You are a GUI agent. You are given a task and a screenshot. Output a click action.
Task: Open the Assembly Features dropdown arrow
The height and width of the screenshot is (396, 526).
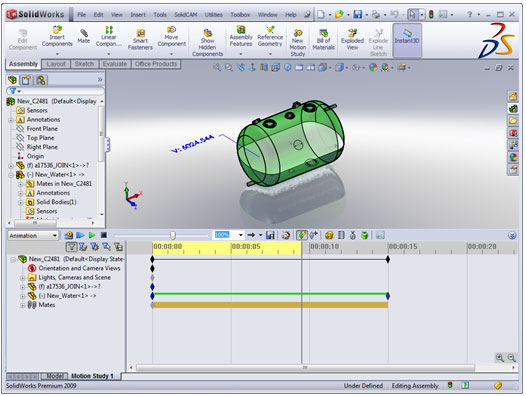[241, 54]
